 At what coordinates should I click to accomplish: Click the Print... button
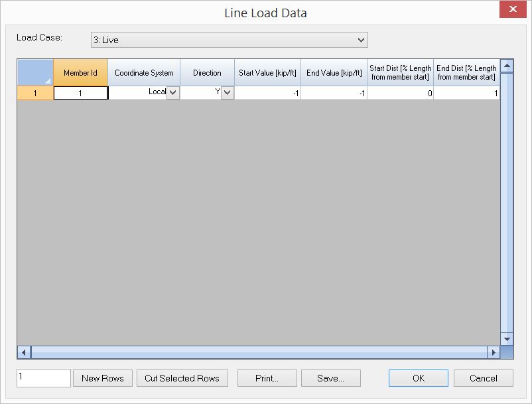click(267, 378)
